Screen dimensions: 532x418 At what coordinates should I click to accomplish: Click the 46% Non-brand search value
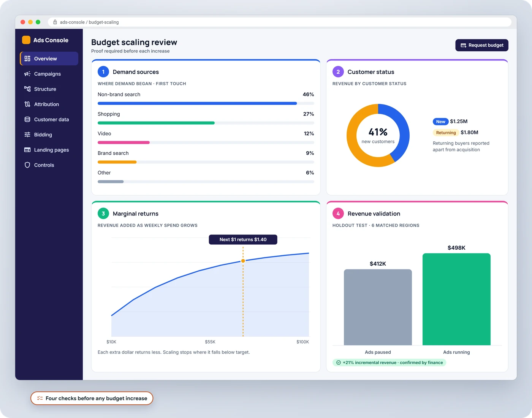(x=309, y=95)
